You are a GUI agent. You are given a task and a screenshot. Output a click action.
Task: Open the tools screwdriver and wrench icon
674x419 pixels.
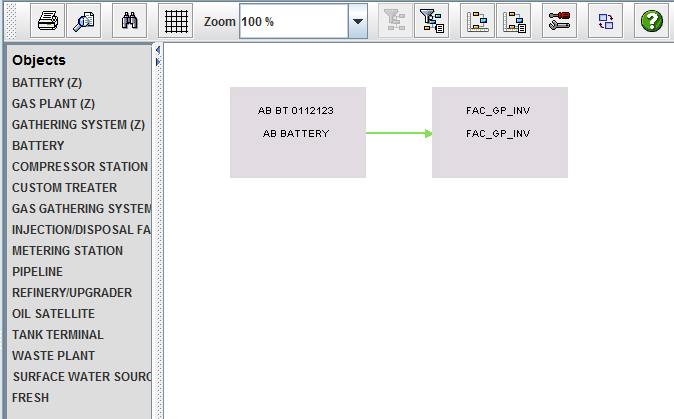coord(559,21)
